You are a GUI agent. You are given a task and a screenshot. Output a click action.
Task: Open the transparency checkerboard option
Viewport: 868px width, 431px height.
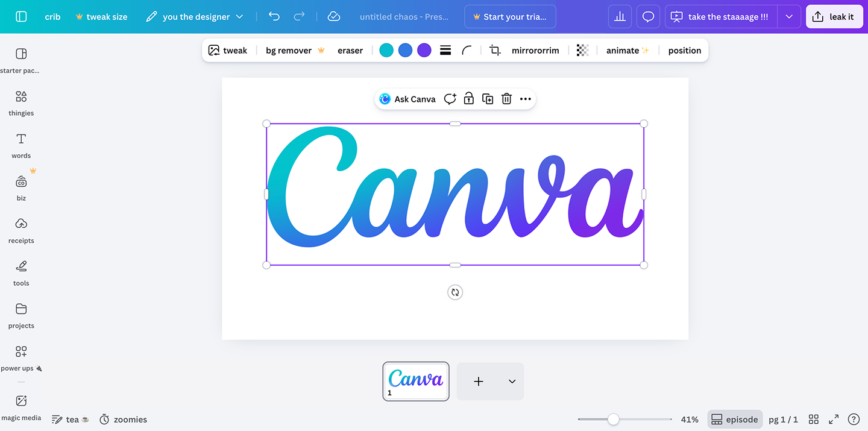[x=582, y=51]
